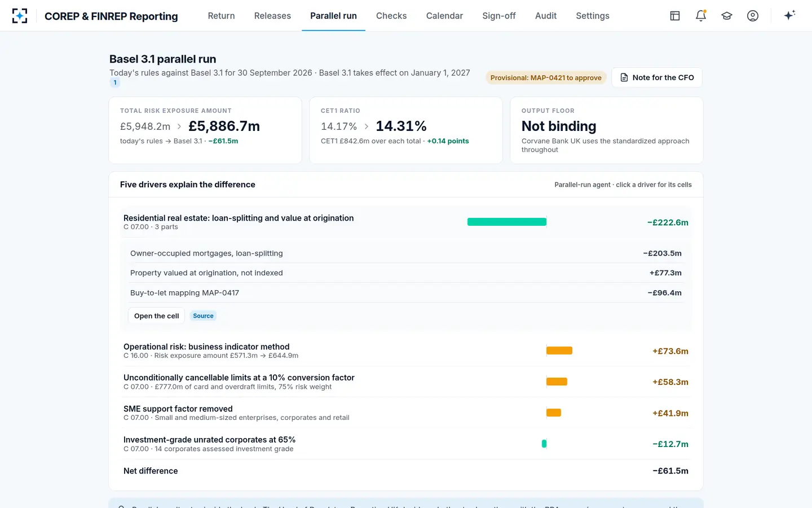The width and height of the screenshot is (812, 508).
Task: Switch to the Return tab
Action: pos(221,16)
